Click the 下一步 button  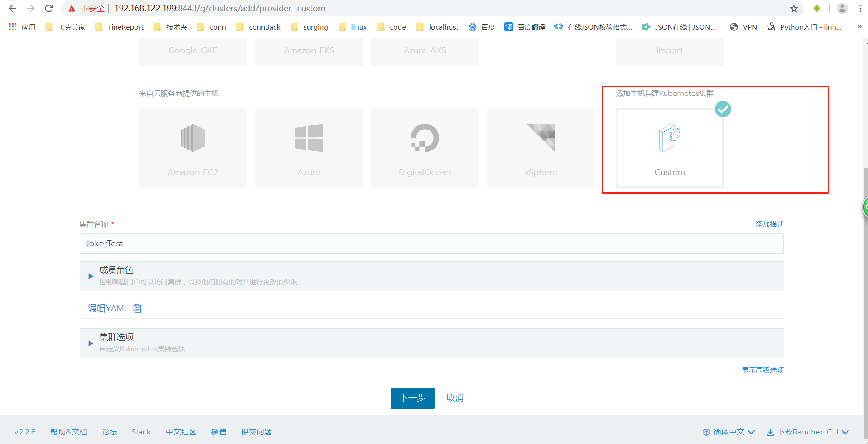(412, 398)
